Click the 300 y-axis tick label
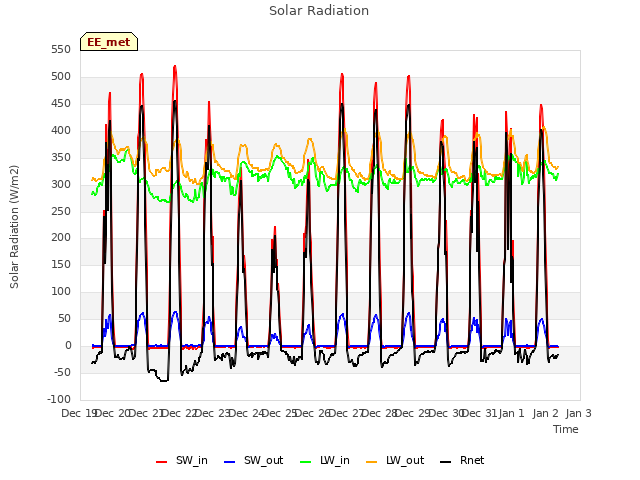 [61, 184]
